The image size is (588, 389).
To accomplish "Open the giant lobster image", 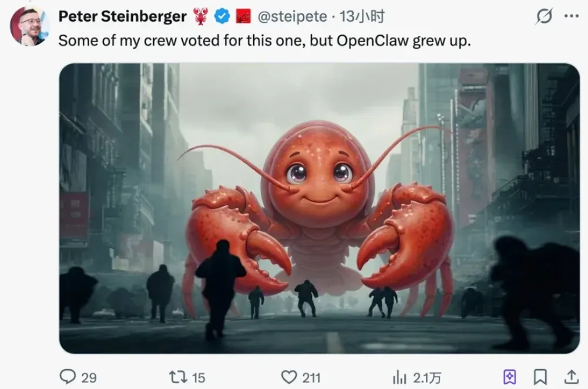I will [x=320, y=208].
